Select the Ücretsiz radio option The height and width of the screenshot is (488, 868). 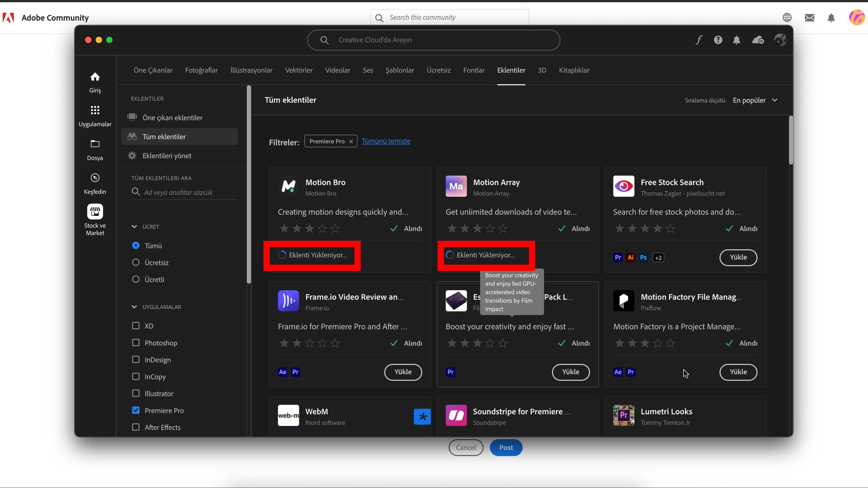(136, 262)
